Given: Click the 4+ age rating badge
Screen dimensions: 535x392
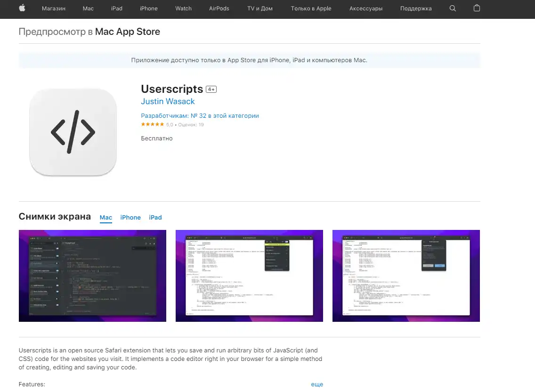Looking at the screenshot, I should point(211,90).
